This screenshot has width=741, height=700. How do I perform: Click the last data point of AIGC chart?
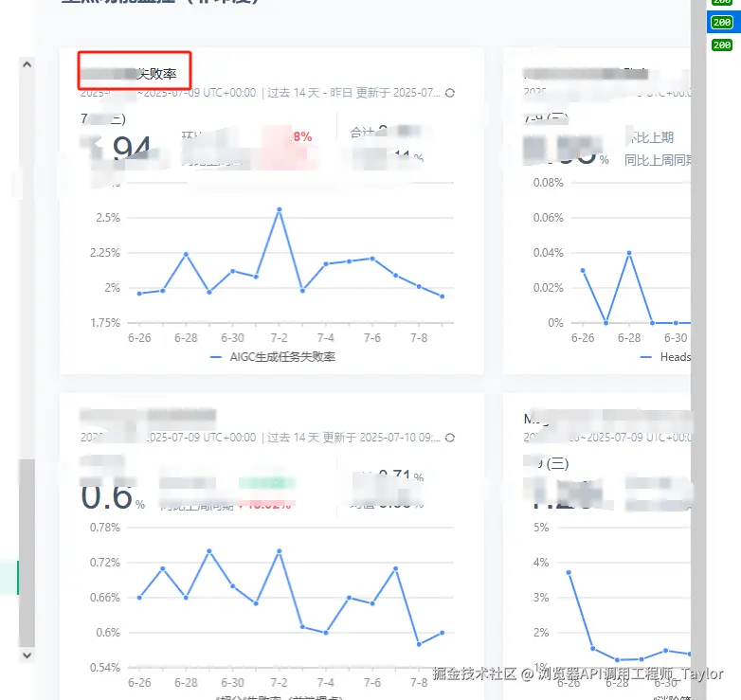pos(443,296)
